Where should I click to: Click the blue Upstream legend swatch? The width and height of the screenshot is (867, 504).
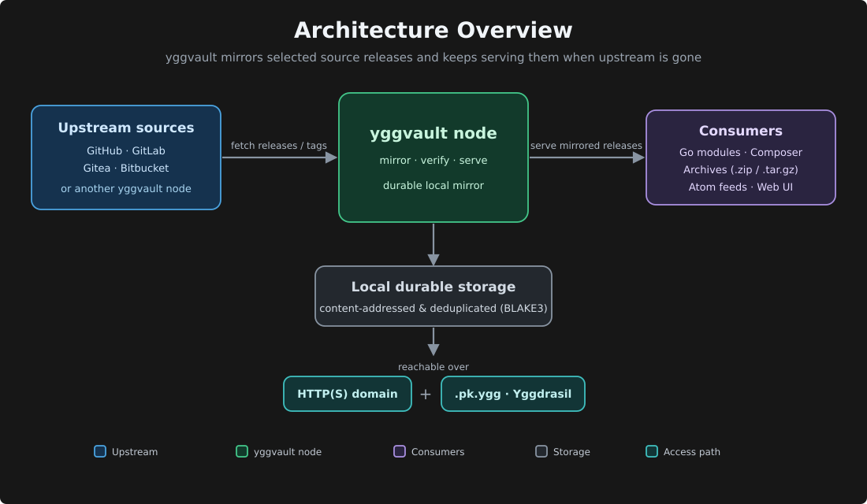[100, 451]
